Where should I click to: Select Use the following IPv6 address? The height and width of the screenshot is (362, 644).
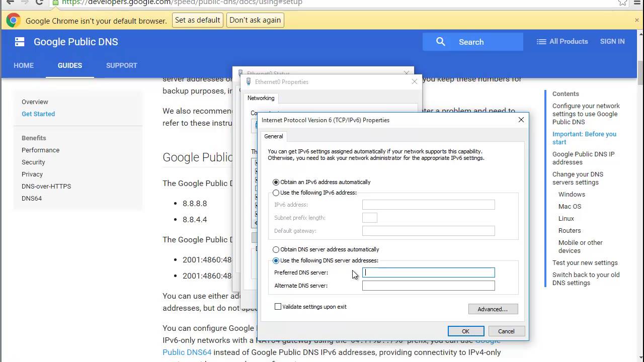[314, 193]
